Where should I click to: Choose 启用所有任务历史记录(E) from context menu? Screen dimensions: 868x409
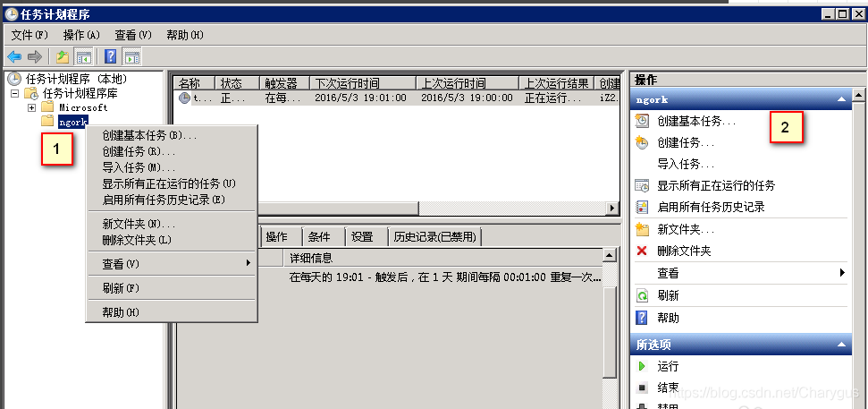click(172, 200)
